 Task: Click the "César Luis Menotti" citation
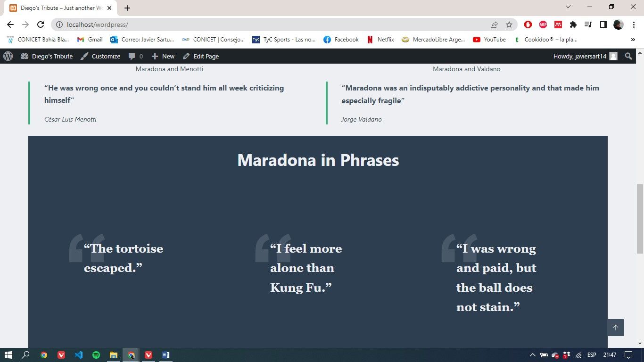(x=70, y=119)
